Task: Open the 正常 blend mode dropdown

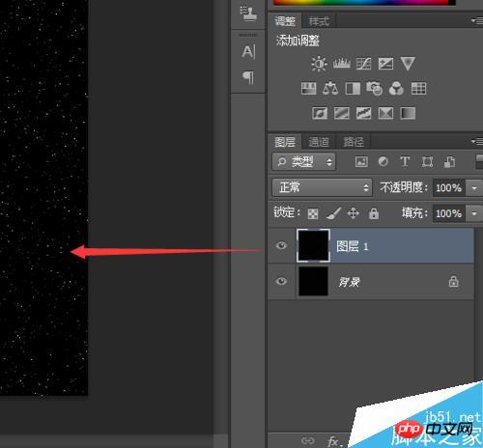Action: 322,187
